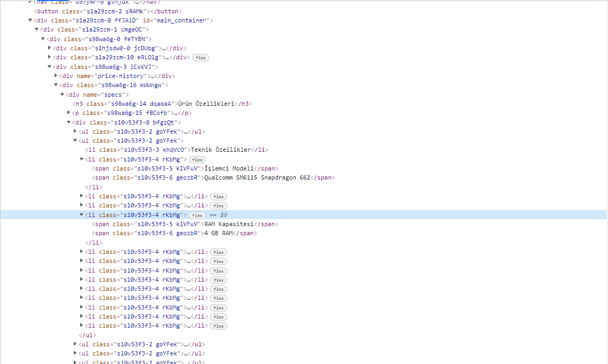Viewport: 608px width, 364px height.
Task: Select the span İşlemci Modeli row
Action: click(x=185, y=168)
